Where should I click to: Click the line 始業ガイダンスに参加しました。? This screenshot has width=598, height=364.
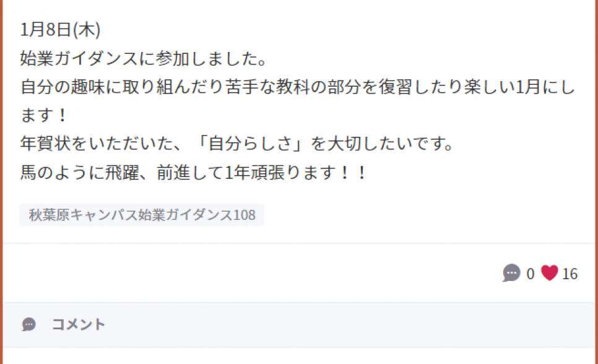click(144, 58)
